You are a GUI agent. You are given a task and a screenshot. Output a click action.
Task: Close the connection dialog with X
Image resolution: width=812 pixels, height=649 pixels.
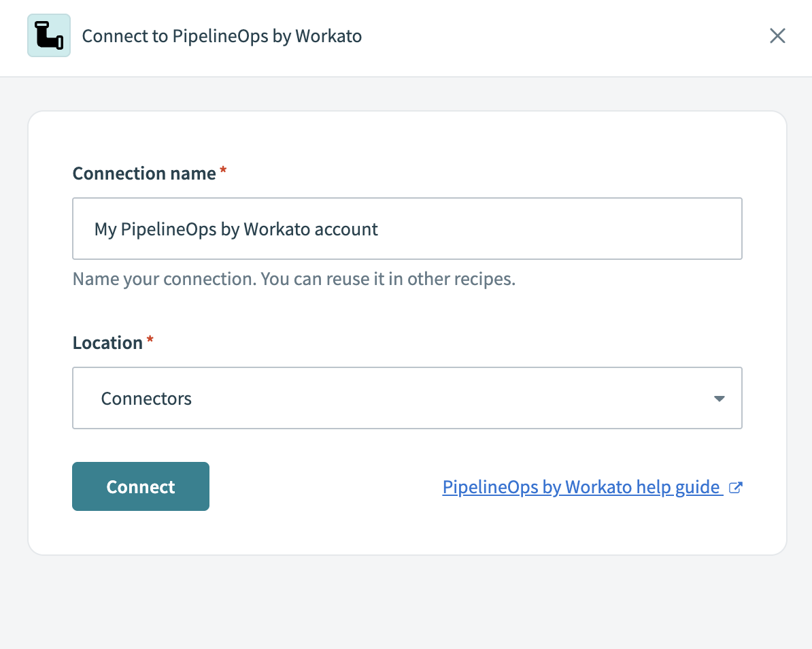[x=777, y=36]
